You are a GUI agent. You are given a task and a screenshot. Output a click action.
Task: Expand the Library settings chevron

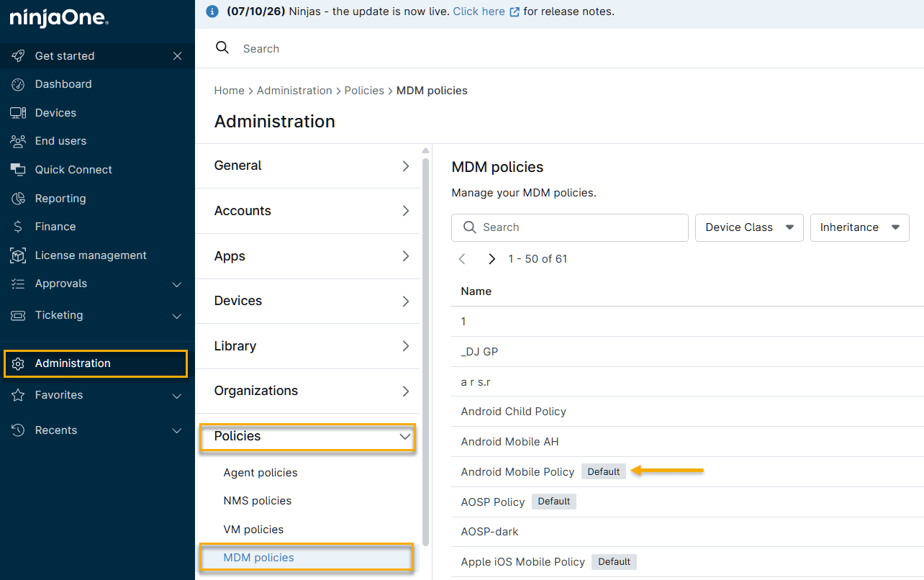[406, 346]
